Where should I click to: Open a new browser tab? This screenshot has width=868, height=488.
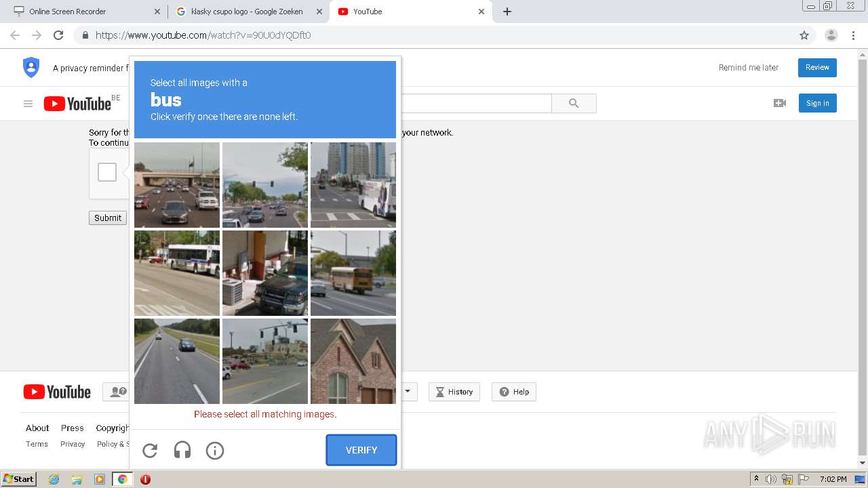507,12
